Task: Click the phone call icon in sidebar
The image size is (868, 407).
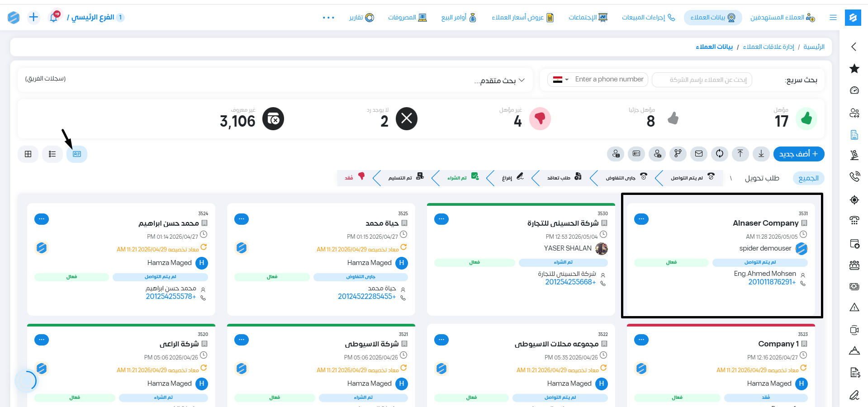Action: (x=854, y=176)
